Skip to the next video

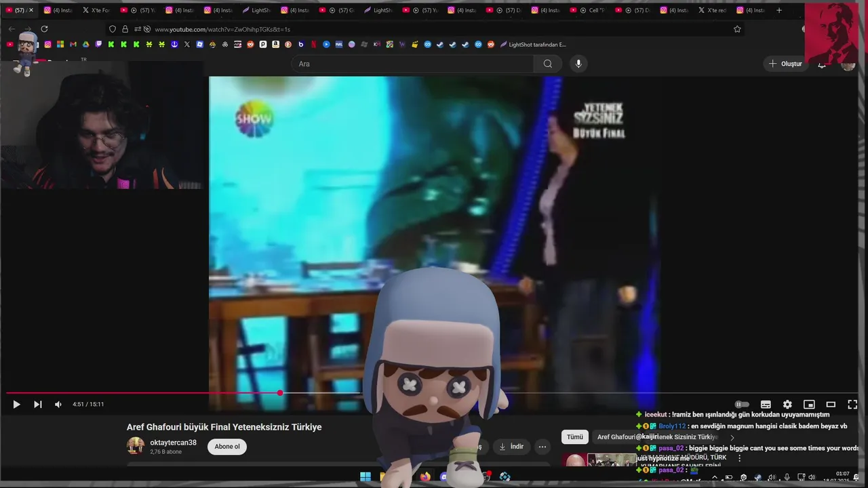point(38,405)
